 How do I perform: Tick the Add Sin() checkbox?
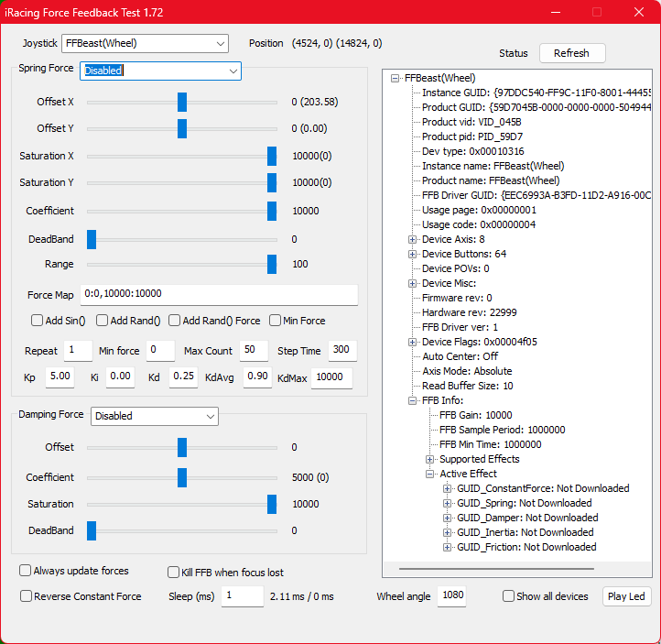pyautogui.click(x=38, y=321)
